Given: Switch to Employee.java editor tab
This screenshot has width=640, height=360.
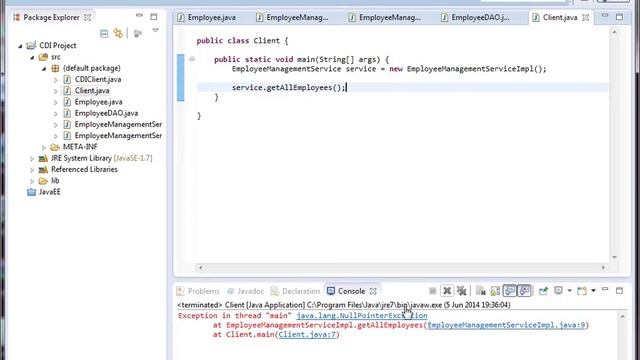Looking at the screenshot, I should (x=207, y=18).
